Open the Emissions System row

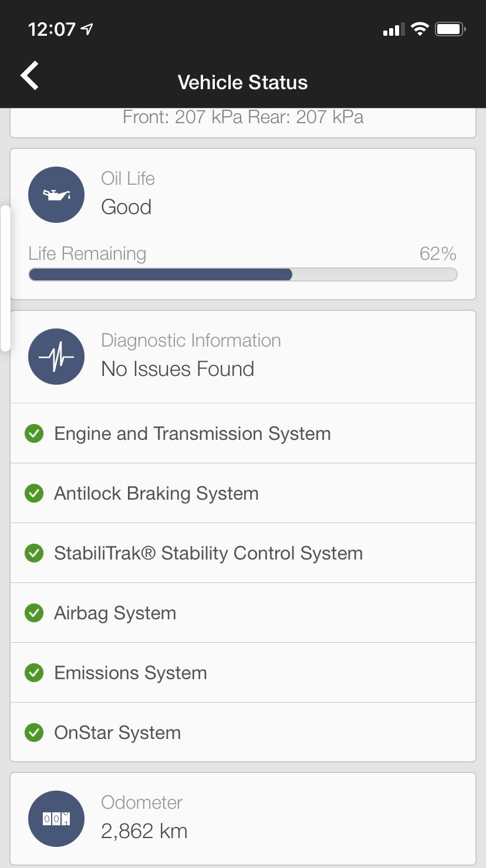pos(243,673)
